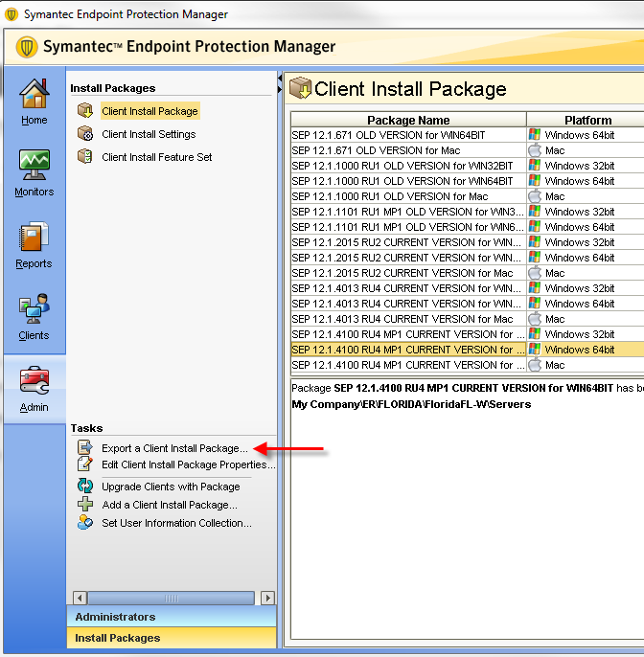Click the horizontal scrollbar thumb in tasks pane

click(x=171, y=598)
